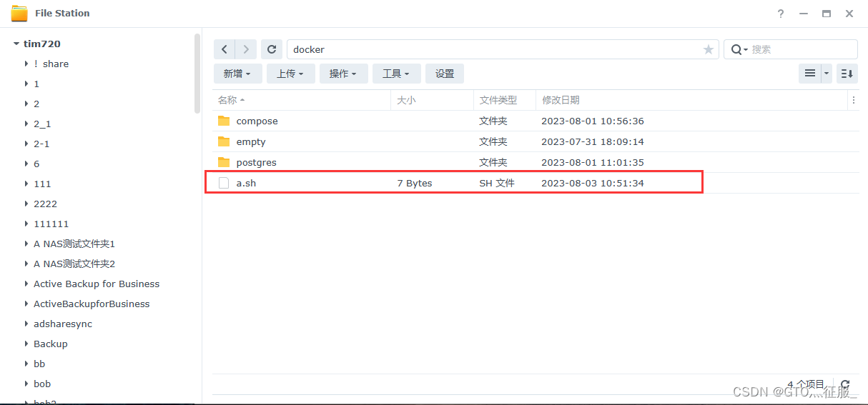Click date 2023-08-01 11:01:35
This screenshot has width=868, height=405.
click(593, 163)
